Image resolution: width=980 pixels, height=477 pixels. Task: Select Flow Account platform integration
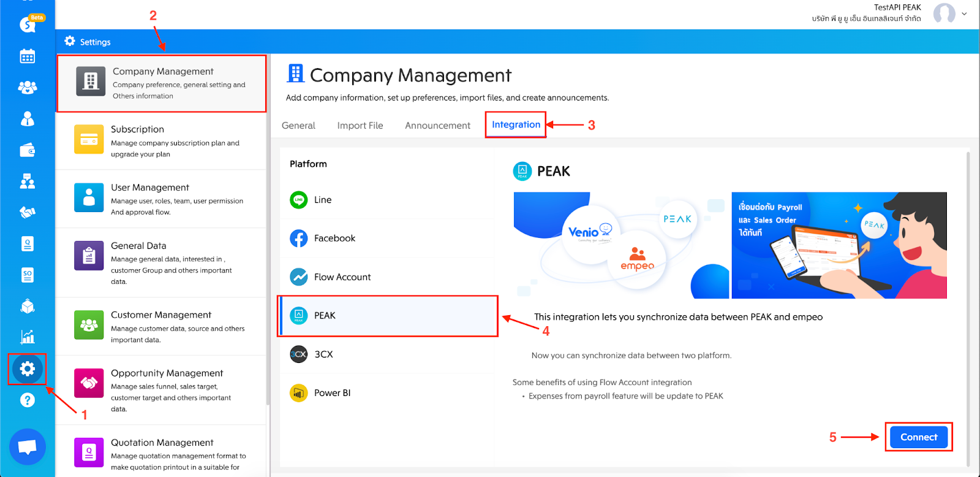click(x=387, y=277)
